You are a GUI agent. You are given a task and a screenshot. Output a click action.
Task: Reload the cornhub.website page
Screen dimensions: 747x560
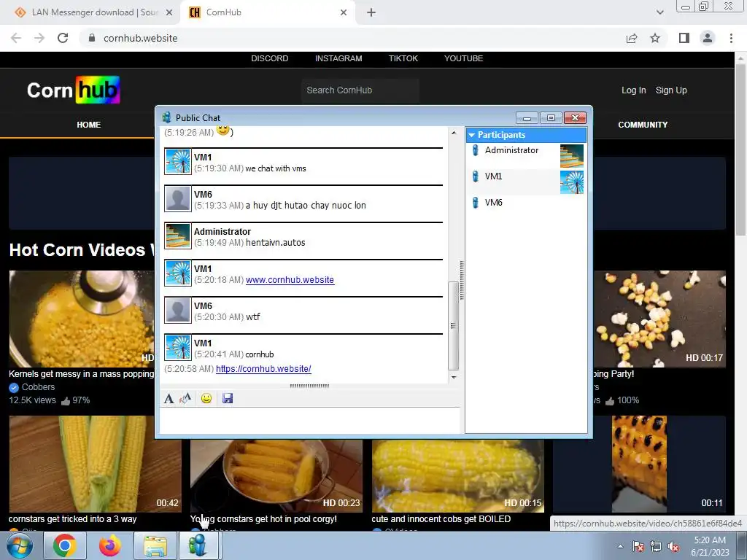[x=63, y=38]
